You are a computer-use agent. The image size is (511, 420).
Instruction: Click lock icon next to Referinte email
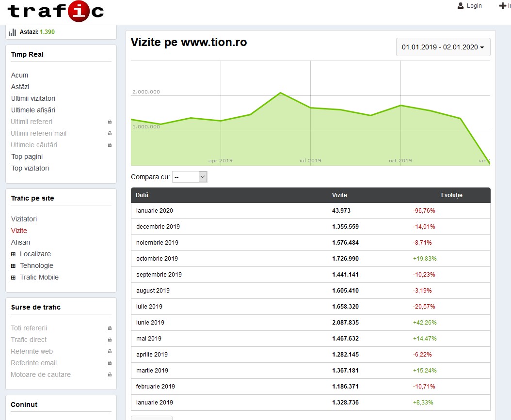tap(110, 363)
